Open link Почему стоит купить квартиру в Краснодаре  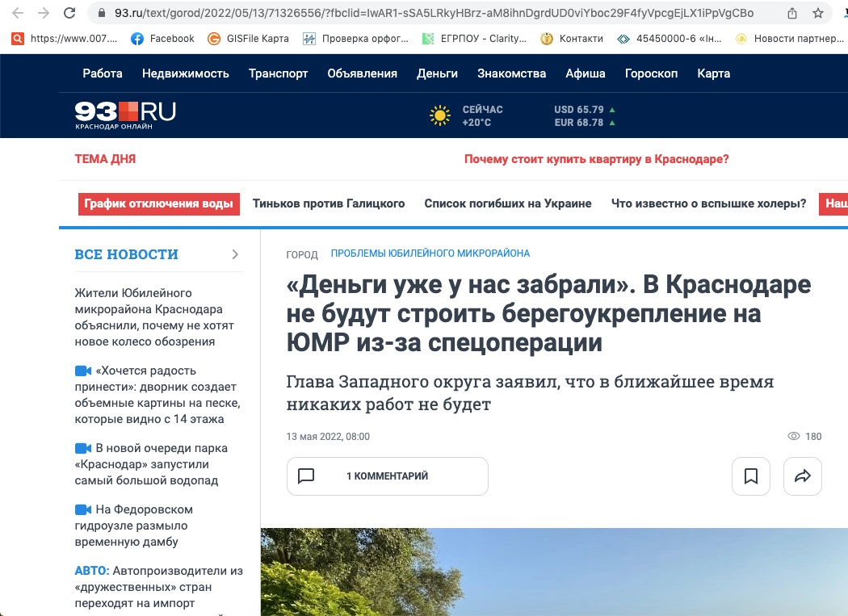pos(596,159)
